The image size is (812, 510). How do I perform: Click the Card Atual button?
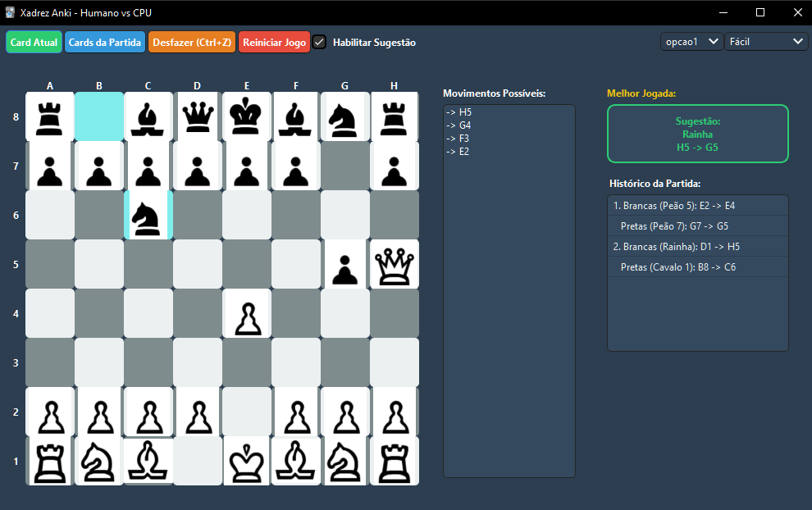34,42
